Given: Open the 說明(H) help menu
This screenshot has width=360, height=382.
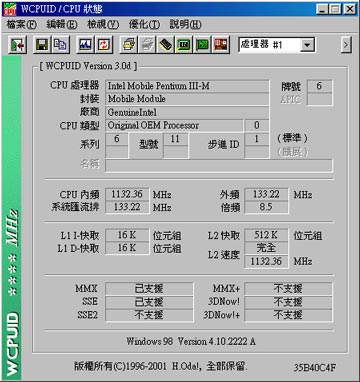Looking at the screenshot, I should [185, 24].
